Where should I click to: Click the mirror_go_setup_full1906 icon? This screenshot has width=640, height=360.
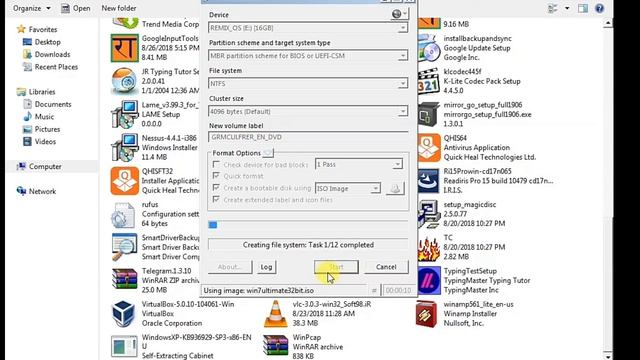pyautogui.click(x=428, y=114)
